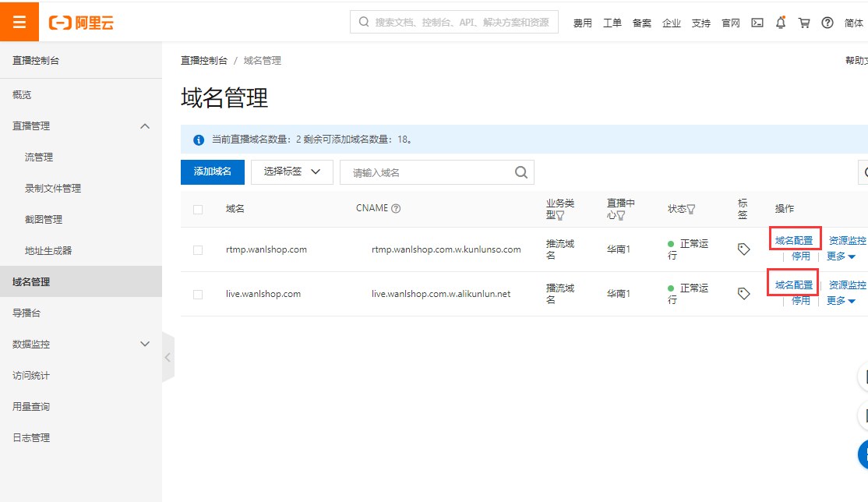
Task: Open the 企业 top menu
Action: pyautogui.click(x=672, y=23)
